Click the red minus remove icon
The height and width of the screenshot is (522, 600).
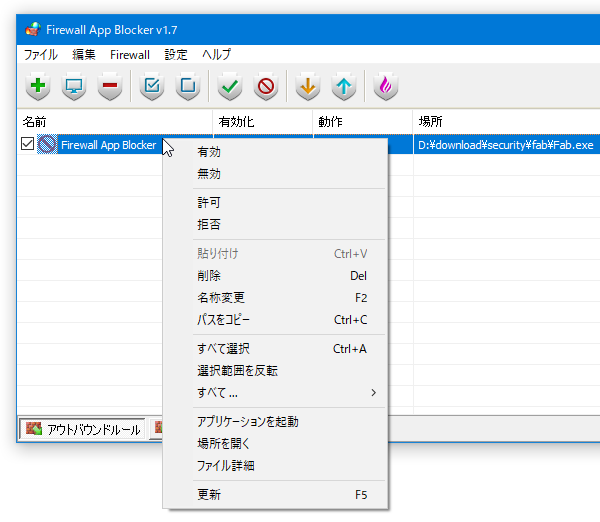pos(110,86)
